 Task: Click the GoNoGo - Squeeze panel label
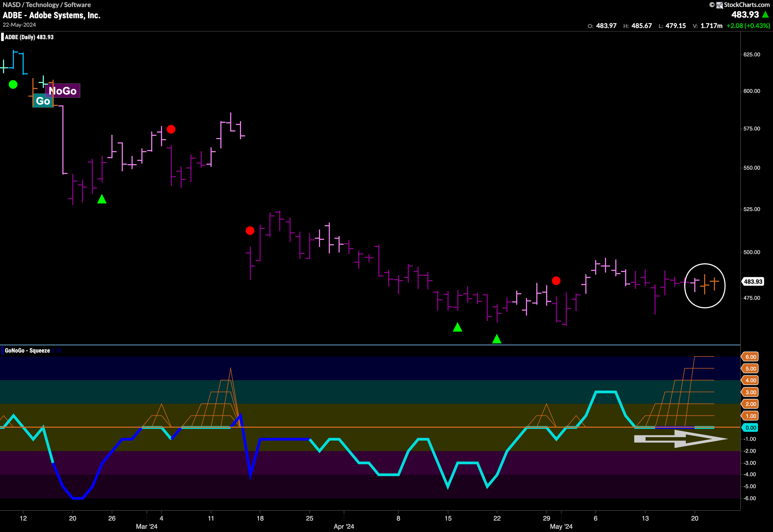click(27, 350)
